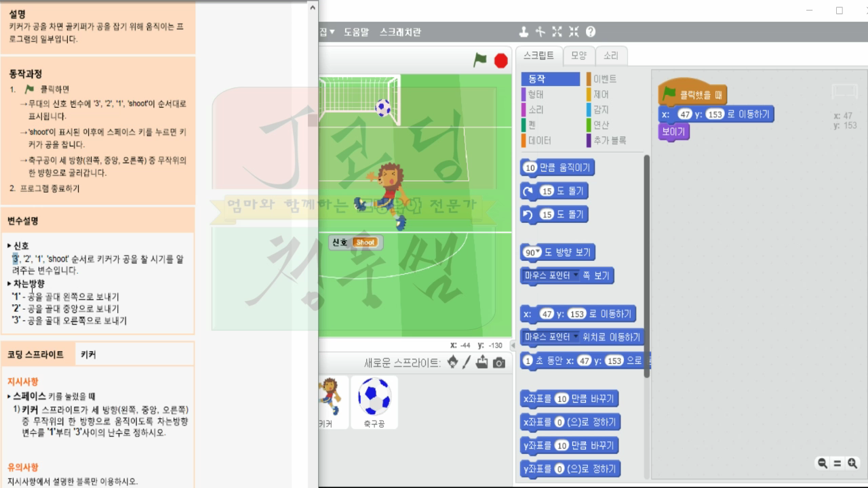The height and width of the screenshot is (488, 868).
Task: Choose a new sprite from the library
Action: click(x=452, y=362)
